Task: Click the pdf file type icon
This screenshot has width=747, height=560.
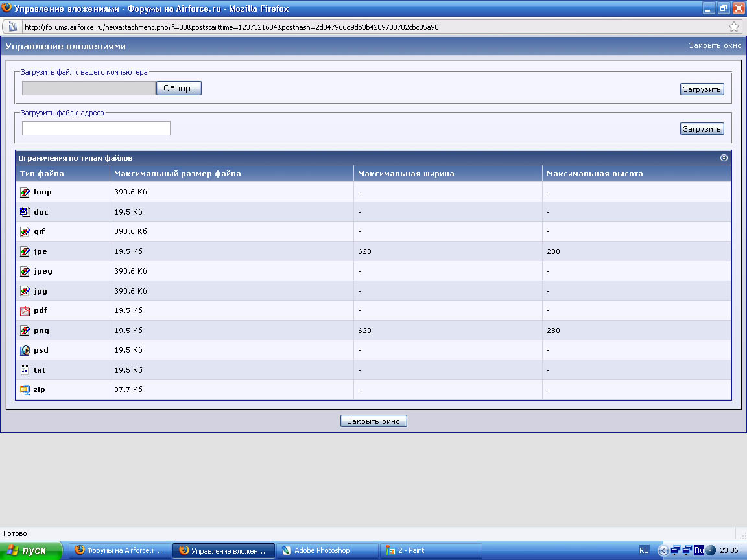Action: point(25,311)
